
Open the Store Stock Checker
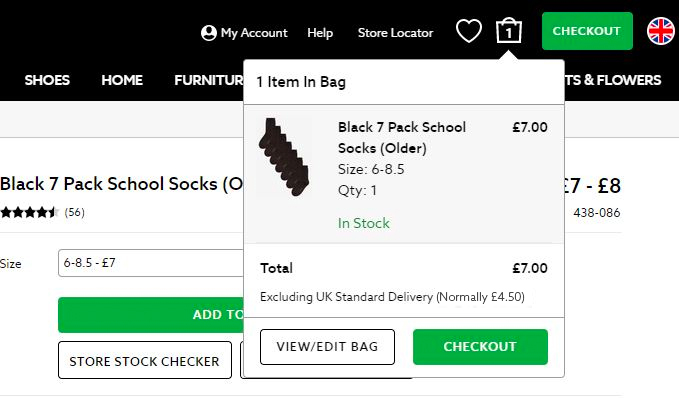pos(145,360)
